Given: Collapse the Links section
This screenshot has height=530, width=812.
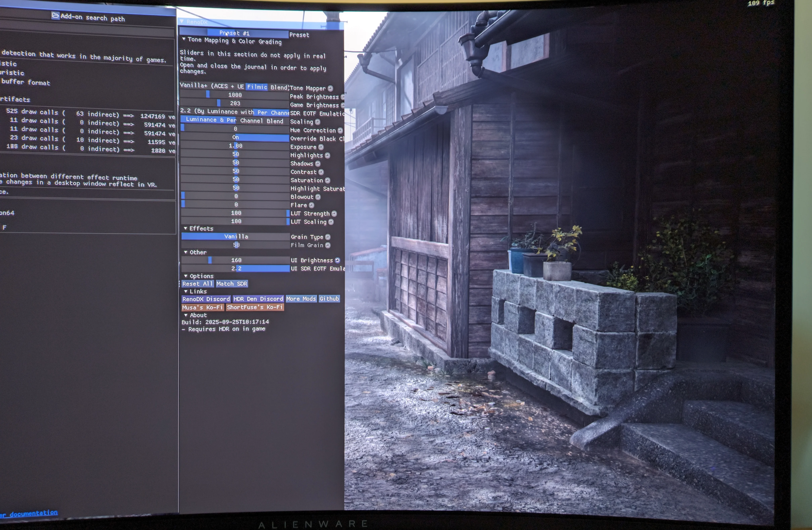Looking at the screenshot, I should [x=186, y=291].
